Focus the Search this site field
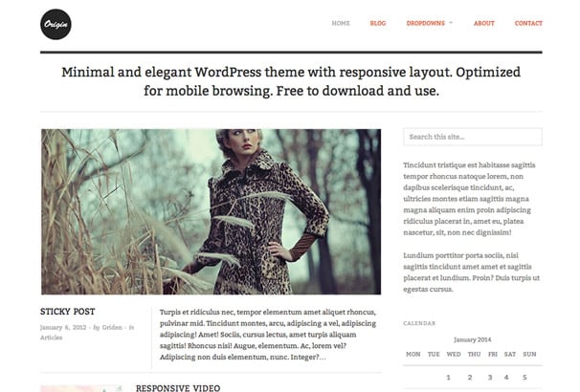580x392 pixels. [x=473, y=137]
